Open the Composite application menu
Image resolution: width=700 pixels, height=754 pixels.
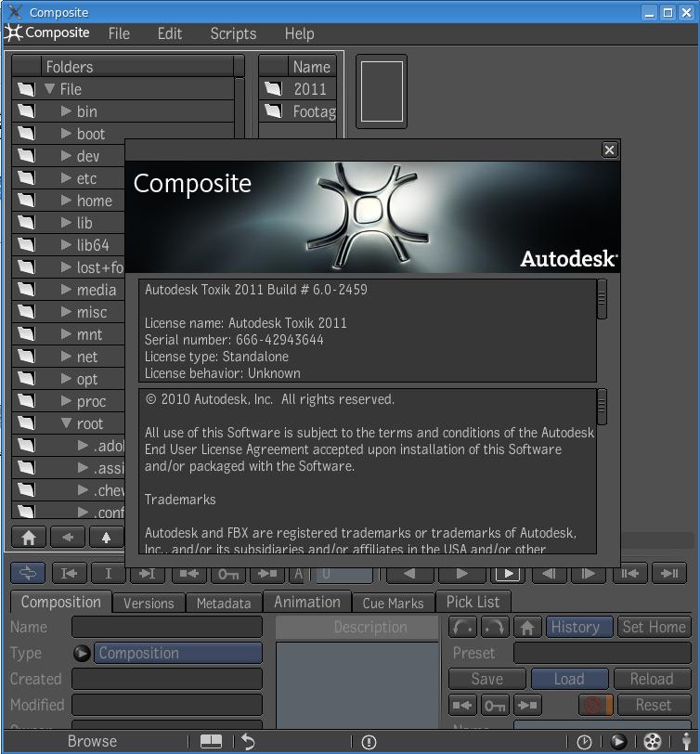pos(47,32)
